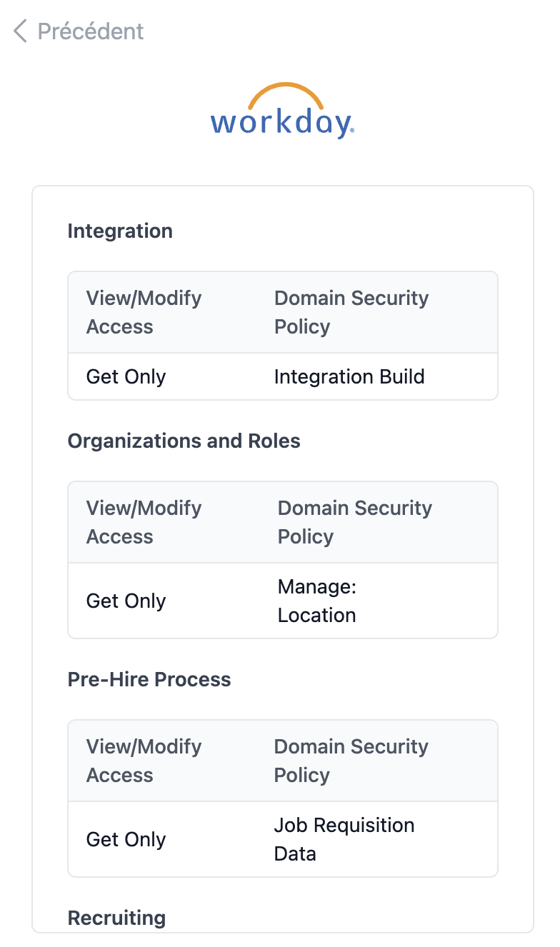Viewport: 560px width, 947px height.
Task: Click Get Only in the Pre-Hire Process table
Action: tap(126, 839)
